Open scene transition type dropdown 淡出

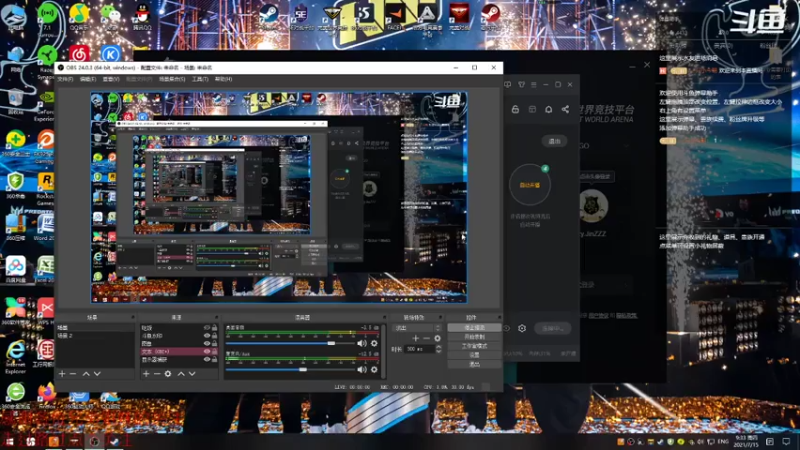point(417,328)
